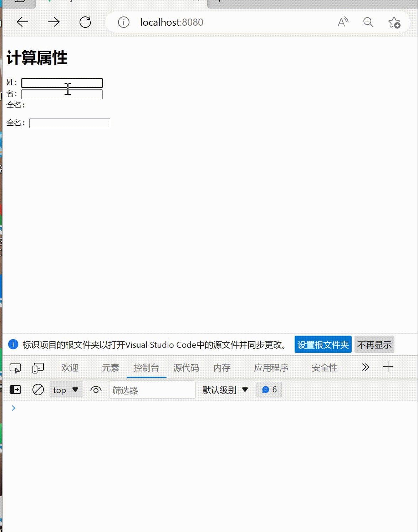Clear the console output
The width and height of the screenshot is (418, 532).
(x=39, y=390)
